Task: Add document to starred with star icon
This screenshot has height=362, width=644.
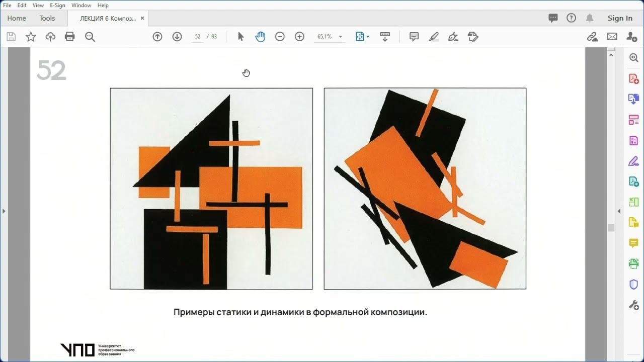Action: (31, 37)
